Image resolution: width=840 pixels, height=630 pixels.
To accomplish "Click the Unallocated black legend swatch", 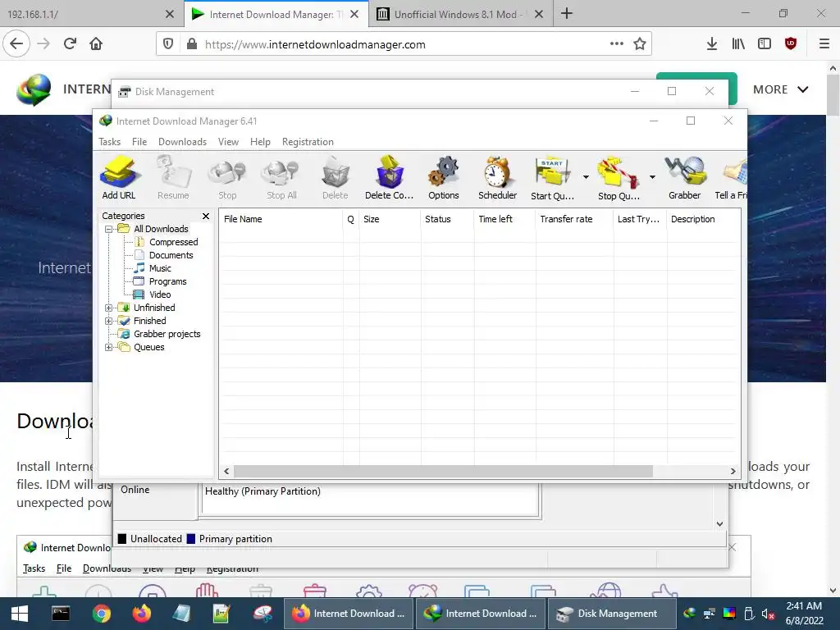I will (x=122, y=539).
